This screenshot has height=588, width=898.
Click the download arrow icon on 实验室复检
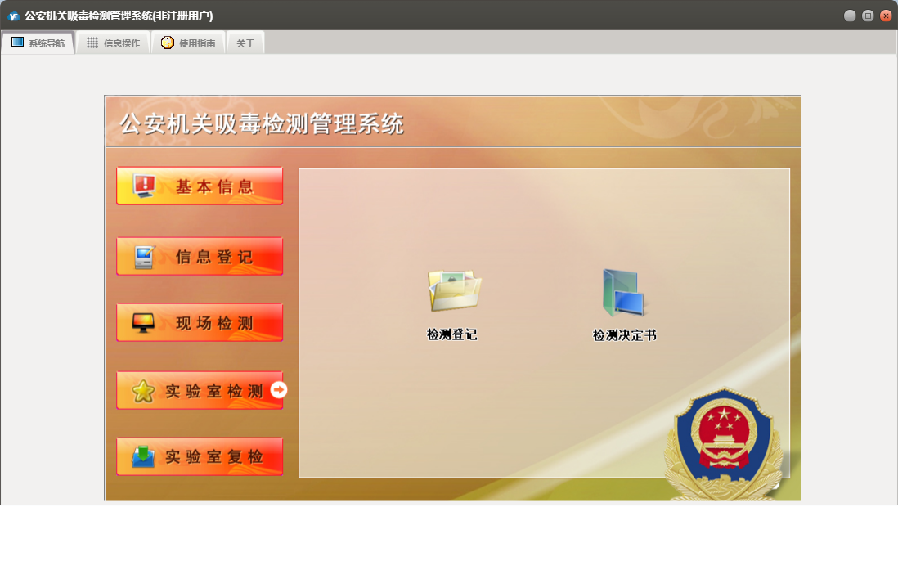pos(143,457)
